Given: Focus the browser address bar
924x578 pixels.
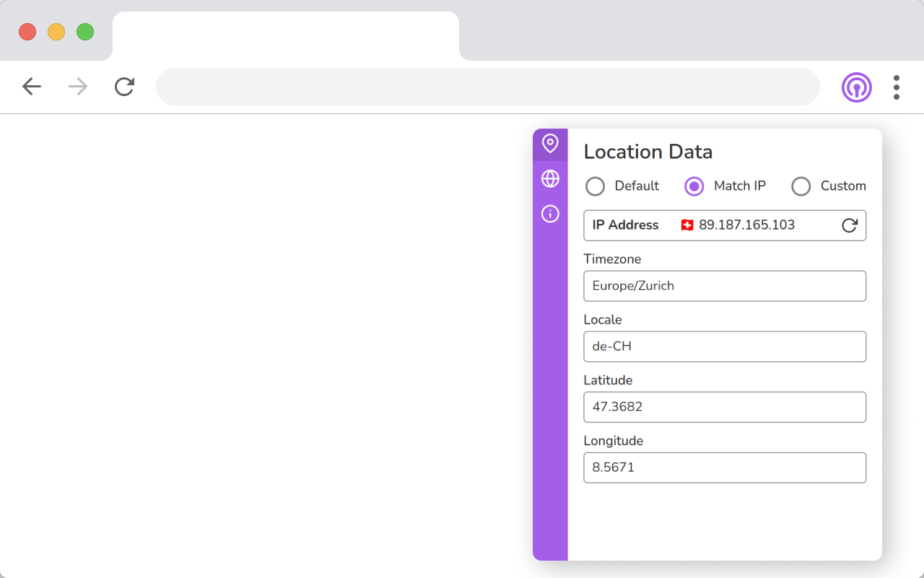Looking at the screenshot, I should (x=487, y=87).
